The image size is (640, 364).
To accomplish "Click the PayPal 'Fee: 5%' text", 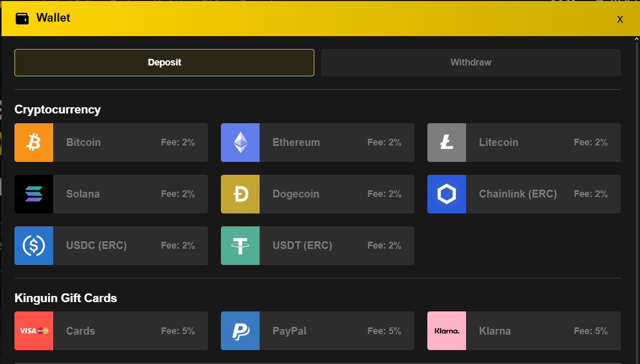I will point(385,331).
